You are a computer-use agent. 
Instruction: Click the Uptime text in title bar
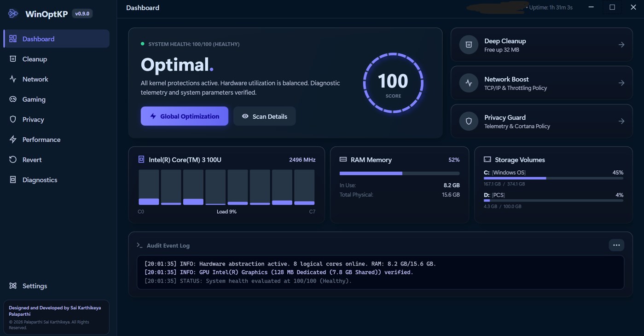tap(551, 7)
